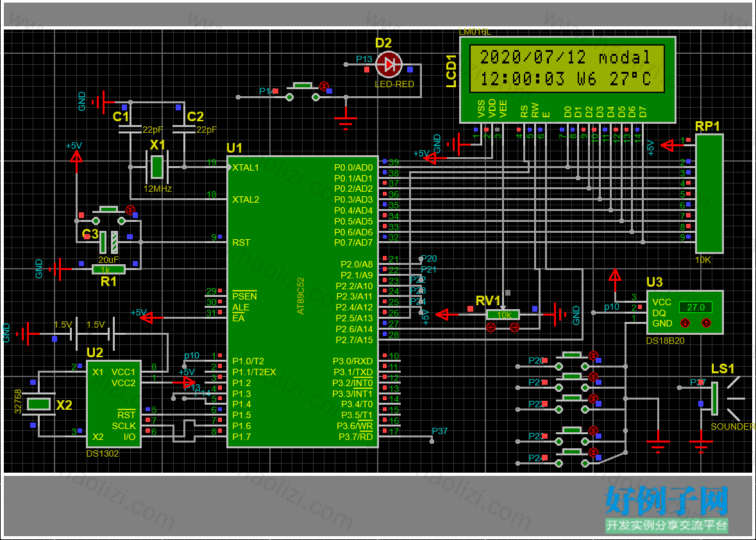Image resolution: width=756 pixels, height=540 pixels.
Task: Click the LM016L part label
Action: (475, 32)
